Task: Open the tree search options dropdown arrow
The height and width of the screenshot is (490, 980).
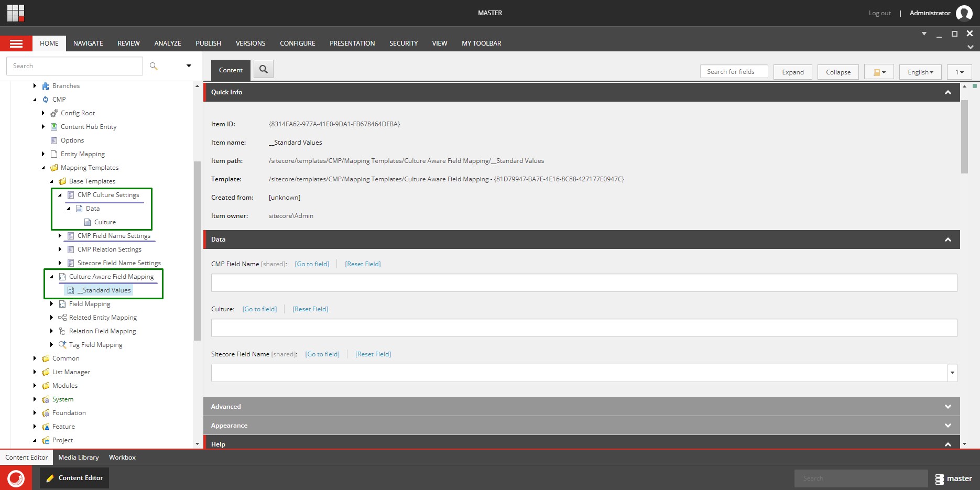Action: tap(189, 66)
